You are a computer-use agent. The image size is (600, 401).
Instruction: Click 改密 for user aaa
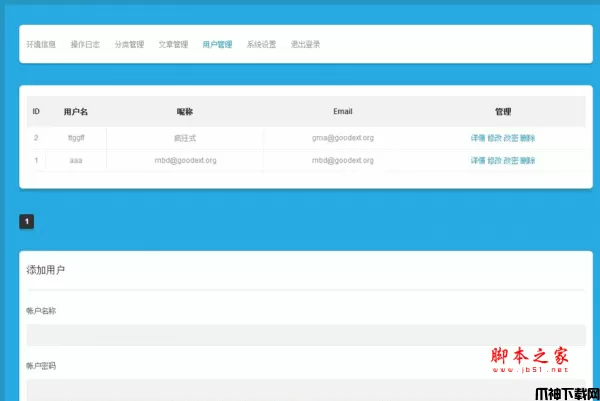(511, 161)
